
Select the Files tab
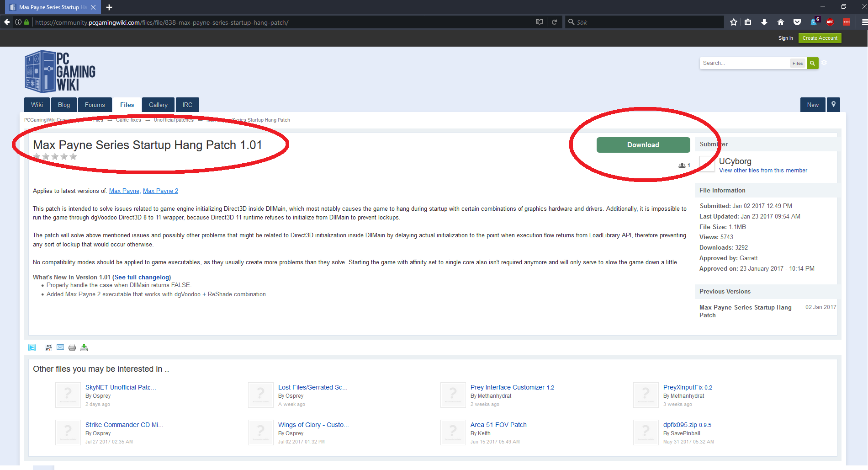click(x=127, y=105)
